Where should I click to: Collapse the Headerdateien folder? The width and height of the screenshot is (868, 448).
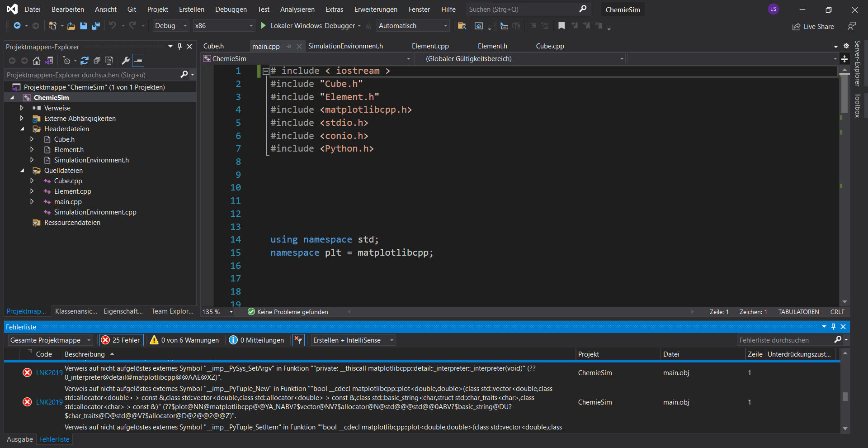coord(22,129)
